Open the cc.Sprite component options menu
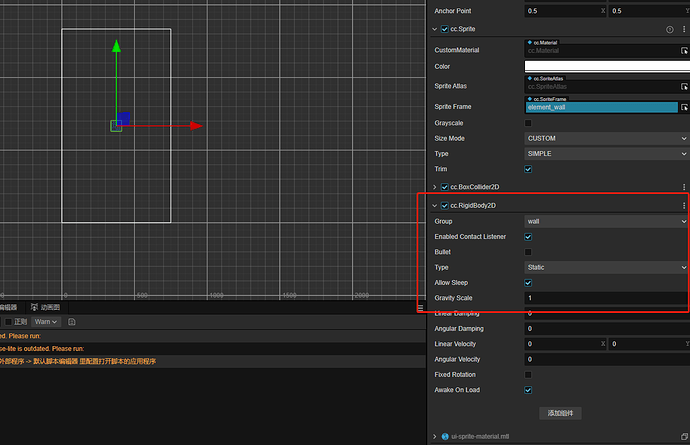 683,29
